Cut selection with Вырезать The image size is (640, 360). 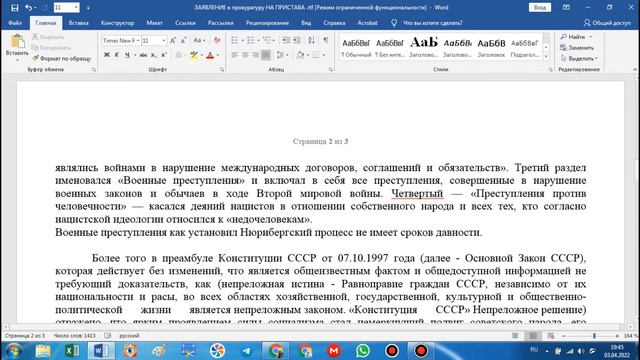click(x=48, y=37)
